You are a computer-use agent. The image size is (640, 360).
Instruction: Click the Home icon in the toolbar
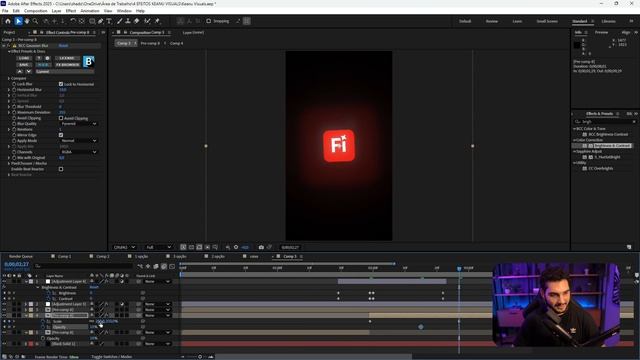8,21
